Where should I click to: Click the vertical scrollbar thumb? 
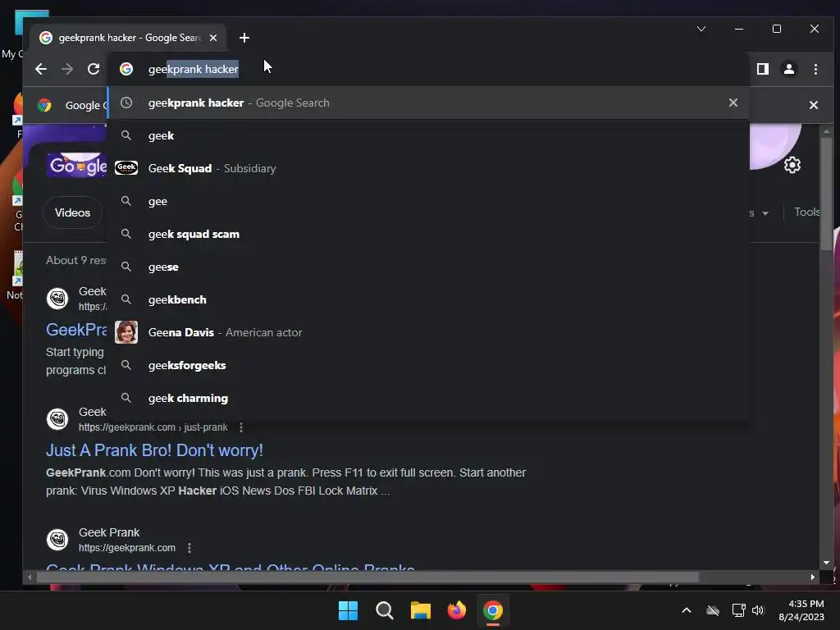(827, 193)
